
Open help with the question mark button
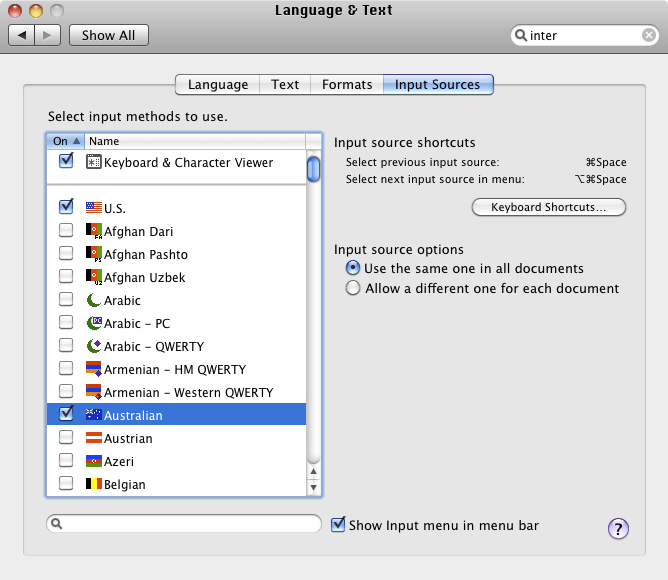point(618,529)
